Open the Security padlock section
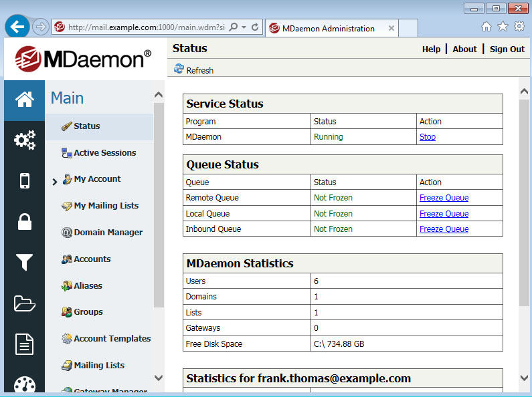 (x=25, y=222)
